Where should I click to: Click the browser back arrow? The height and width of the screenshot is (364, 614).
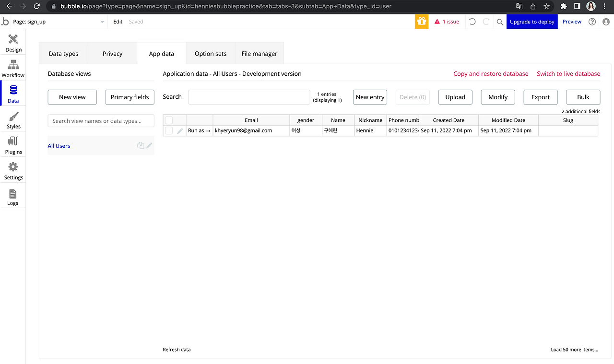(x=9, y=6)
